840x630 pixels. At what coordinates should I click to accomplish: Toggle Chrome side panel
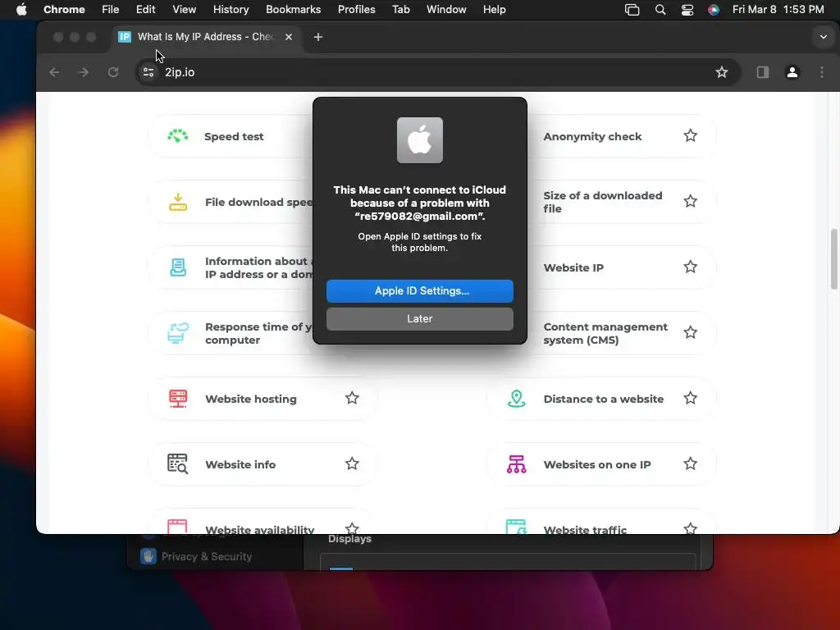763,72
